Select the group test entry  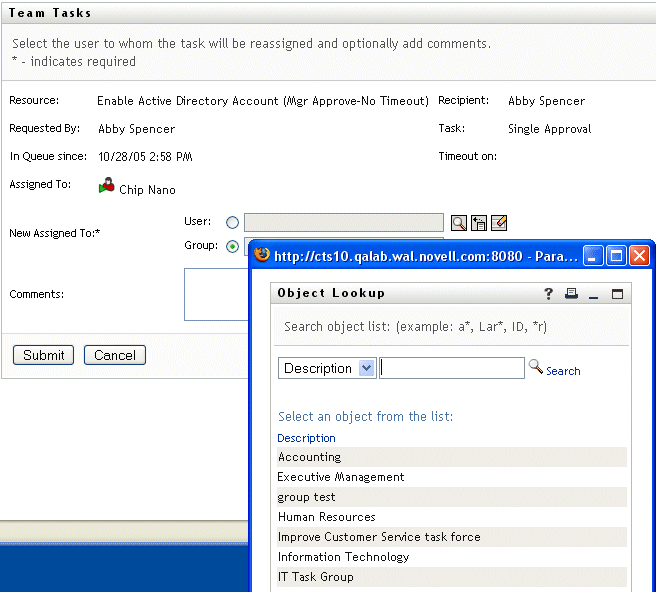452,497
